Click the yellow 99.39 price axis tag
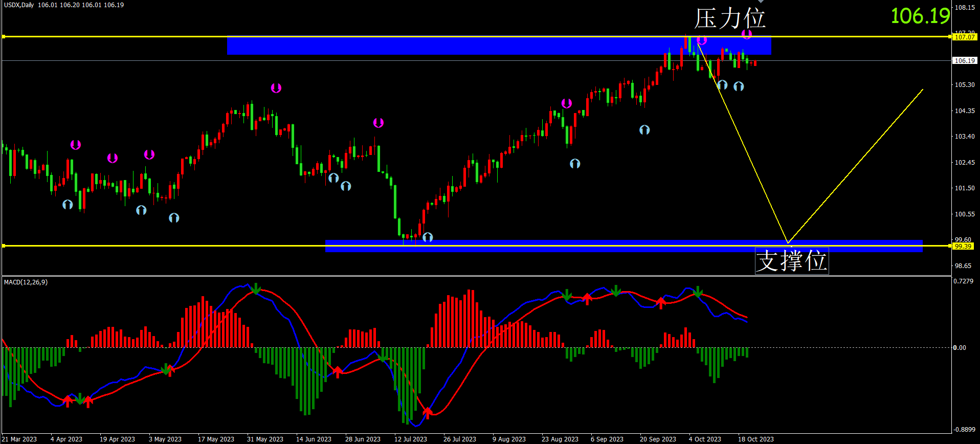 [x=963, y=246]
